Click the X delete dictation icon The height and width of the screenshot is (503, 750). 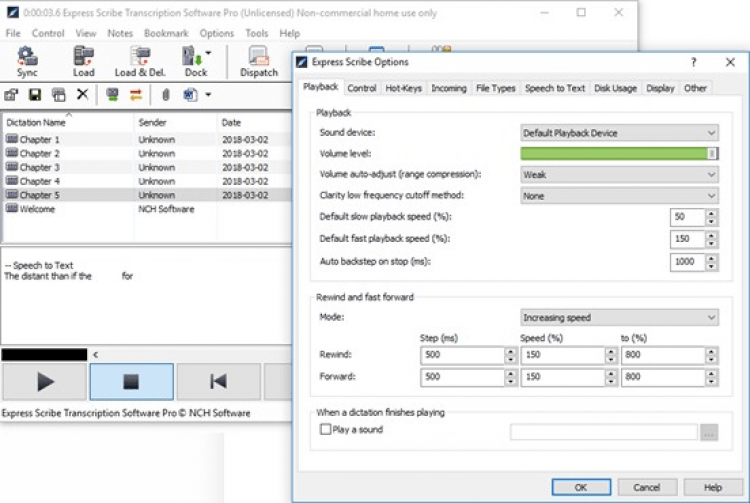[82, 95]
